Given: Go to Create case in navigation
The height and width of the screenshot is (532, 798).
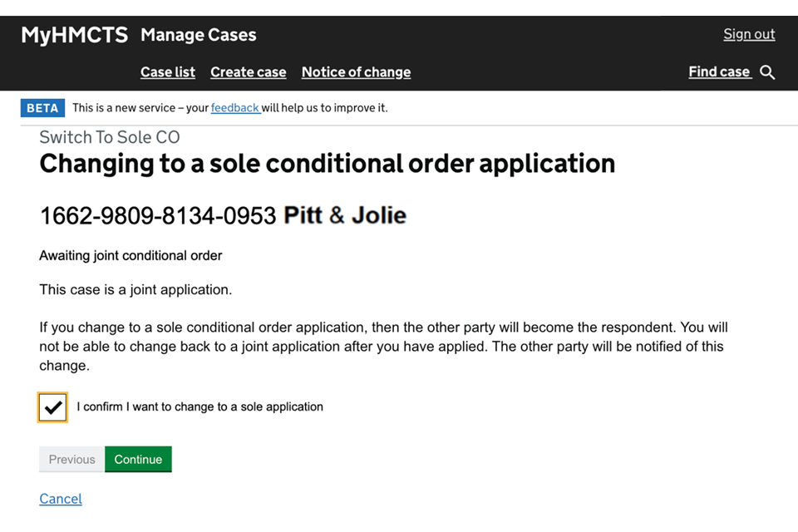Looking at the screenshot, I should tap(248, 72).
